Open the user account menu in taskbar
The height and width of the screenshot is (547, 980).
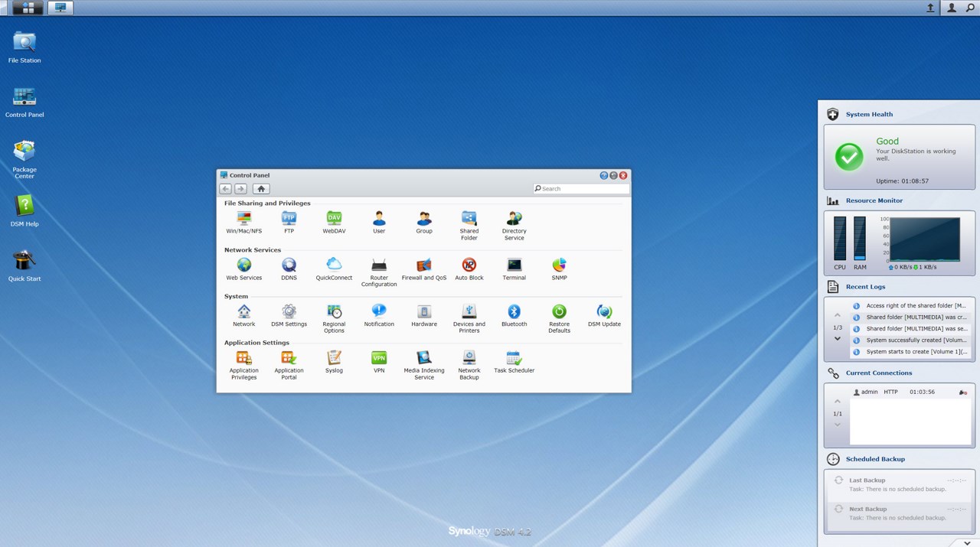[x=952, y=8]
